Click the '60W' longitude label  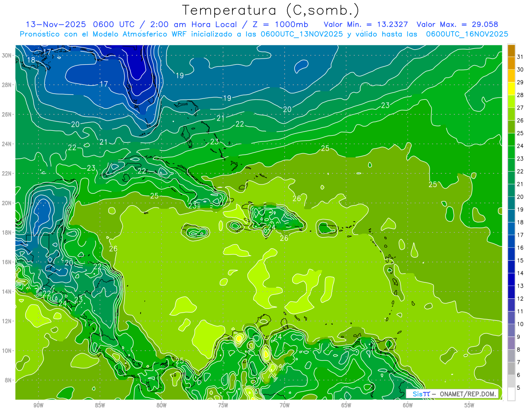tap(407, 405)
